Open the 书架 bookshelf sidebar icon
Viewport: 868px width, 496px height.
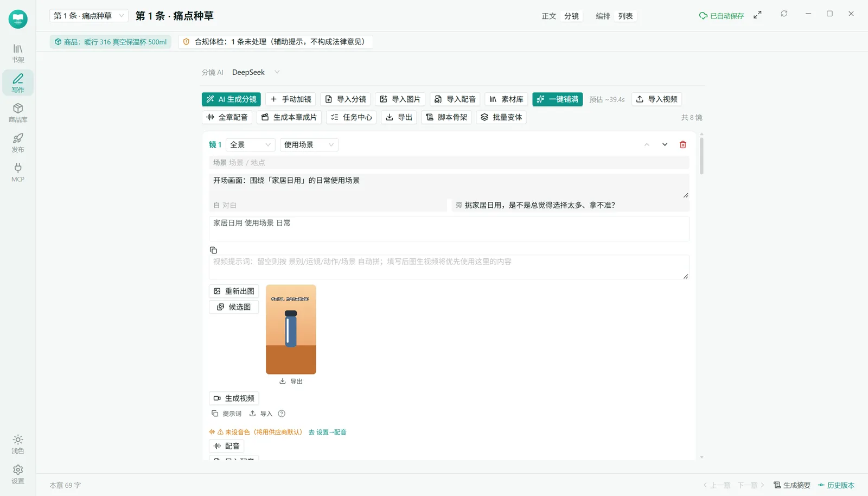[x=18, y=53]
